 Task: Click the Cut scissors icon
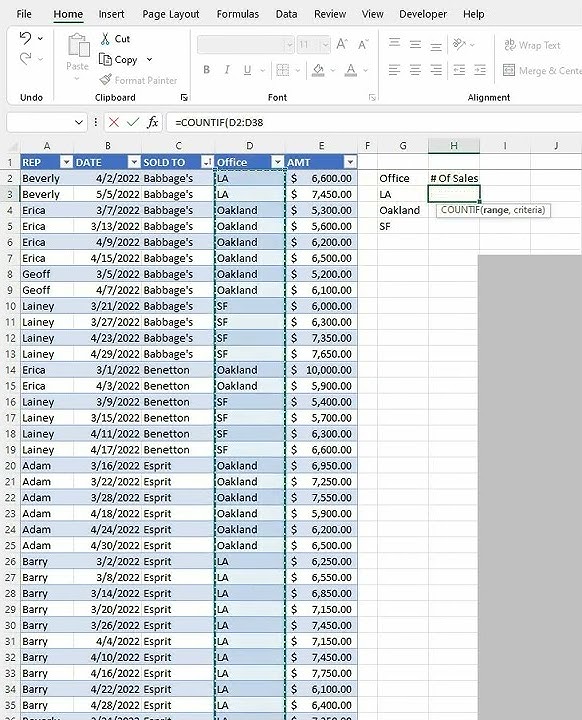[x=105, y=39]
